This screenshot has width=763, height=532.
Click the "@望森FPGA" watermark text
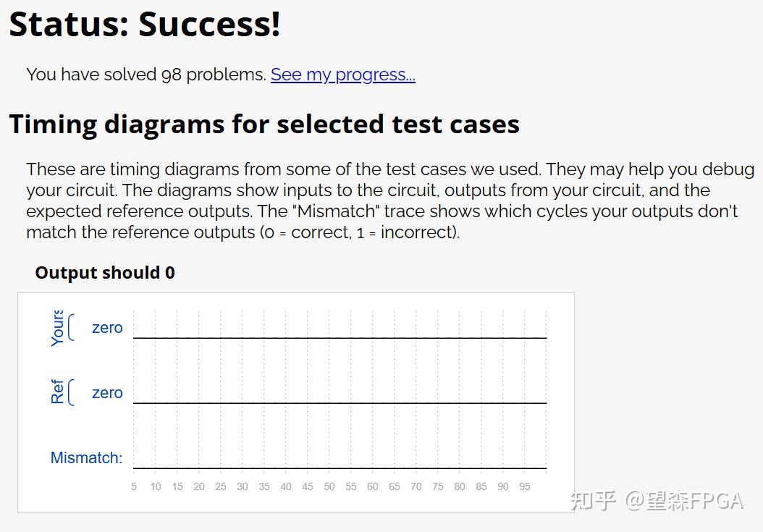[x=684, y=501]
